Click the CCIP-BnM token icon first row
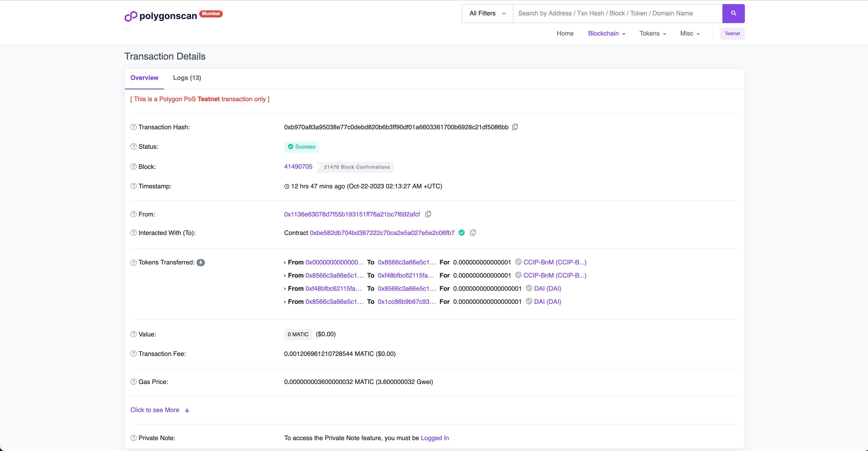The height and width of the screenshot is (451, 868). coord(519,262)
